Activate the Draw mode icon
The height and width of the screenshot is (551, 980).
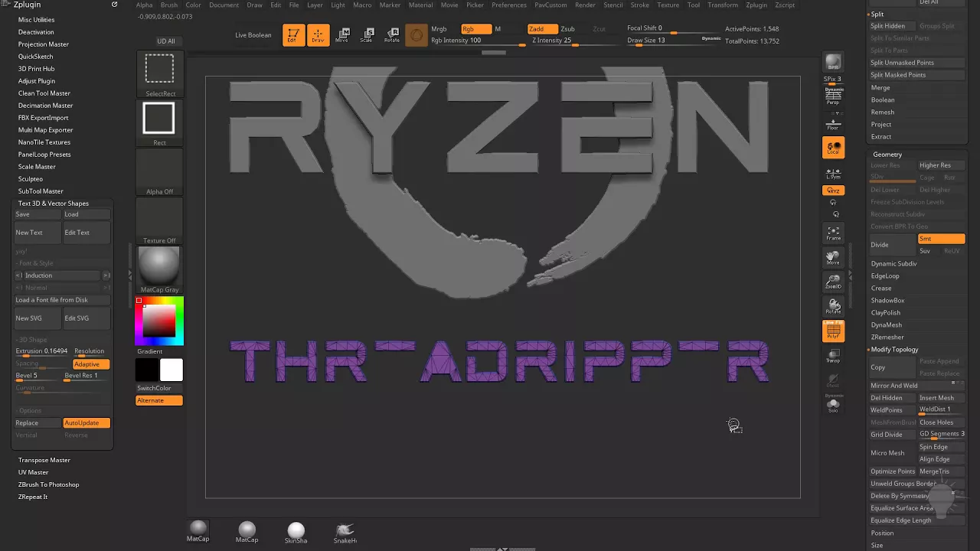pyautogui.click(x=318, y=35)
